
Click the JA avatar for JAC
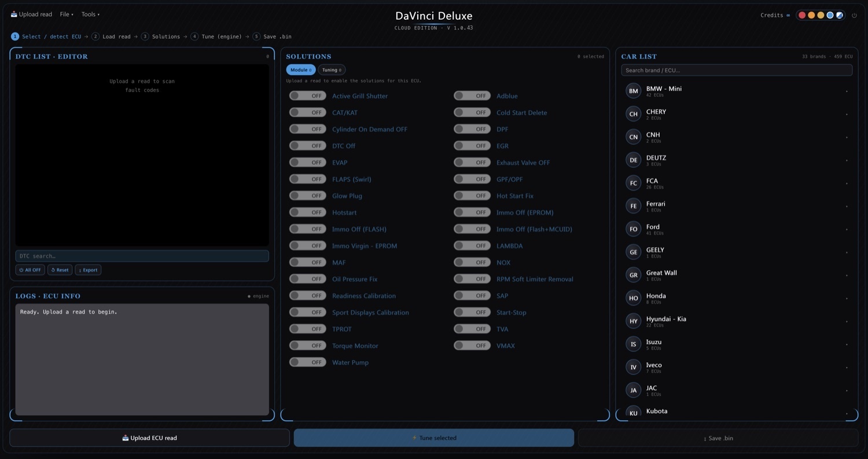coord(634,390)
